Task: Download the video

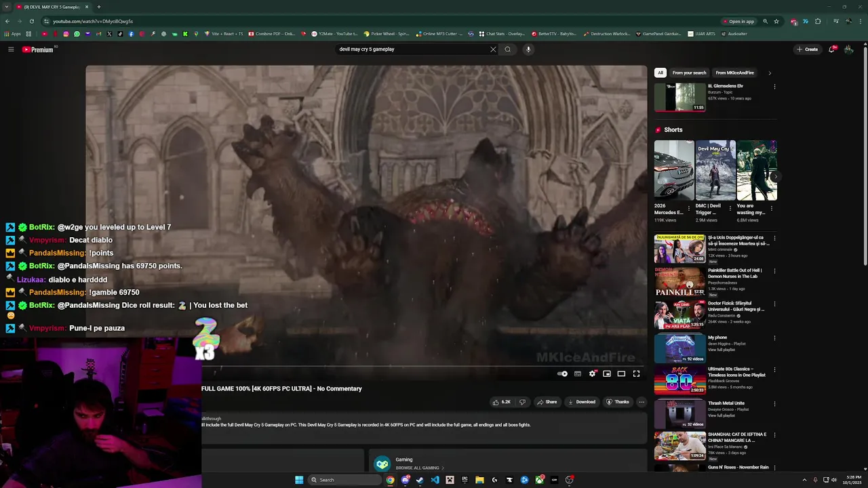Action: 581,402
